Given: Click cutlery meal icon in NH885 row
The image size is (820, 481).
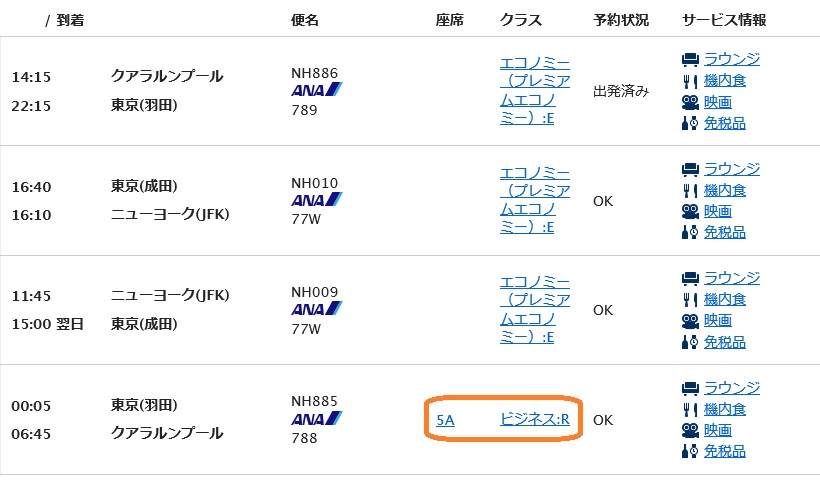Looking at the screenshot, I should (690, 409).
